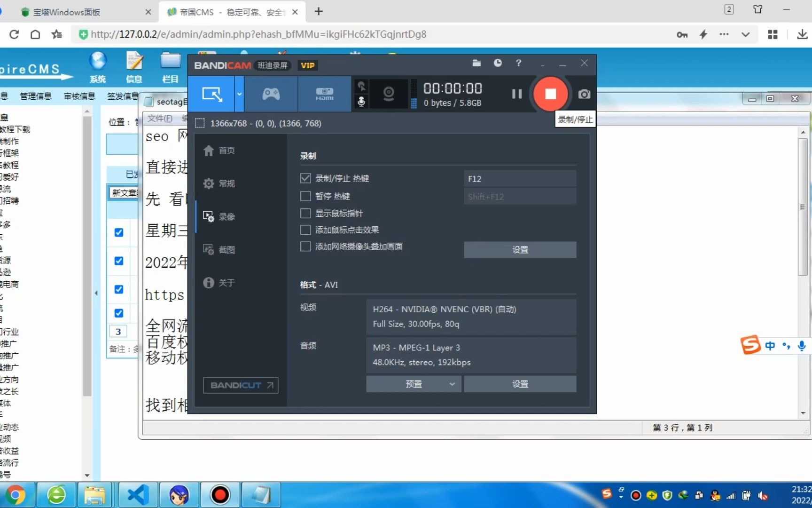Toggle Bandicam mouse cursor effect icon
The image size is (812, 508).
(361, 87)
